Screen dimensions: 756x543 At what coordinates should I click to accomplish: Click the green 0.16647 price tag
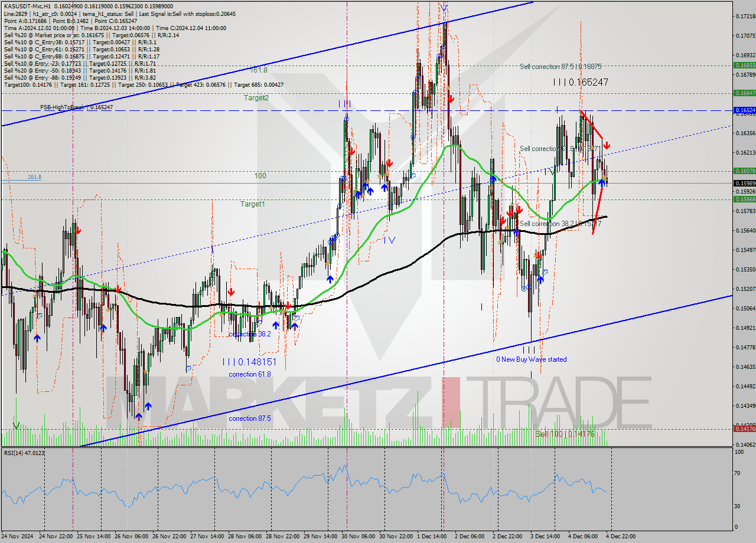(744, 93)
